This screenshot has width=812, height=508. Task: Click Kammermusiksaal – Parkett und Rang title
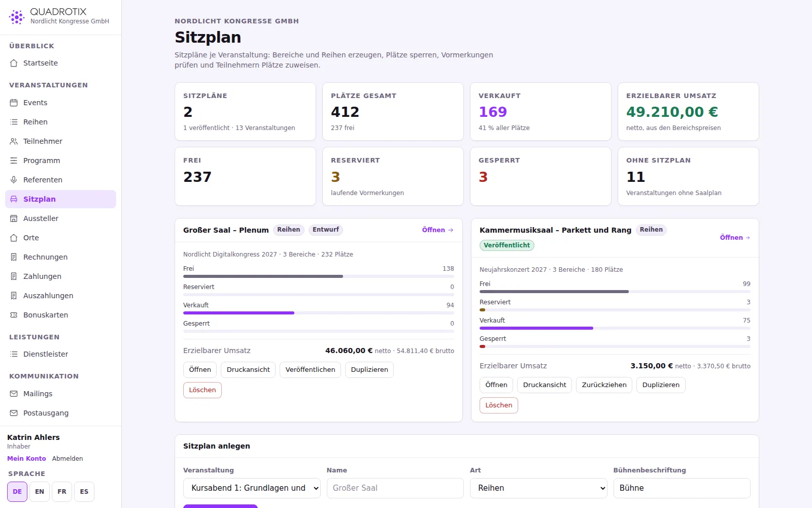pyautogui.click(x=555, y=230)
